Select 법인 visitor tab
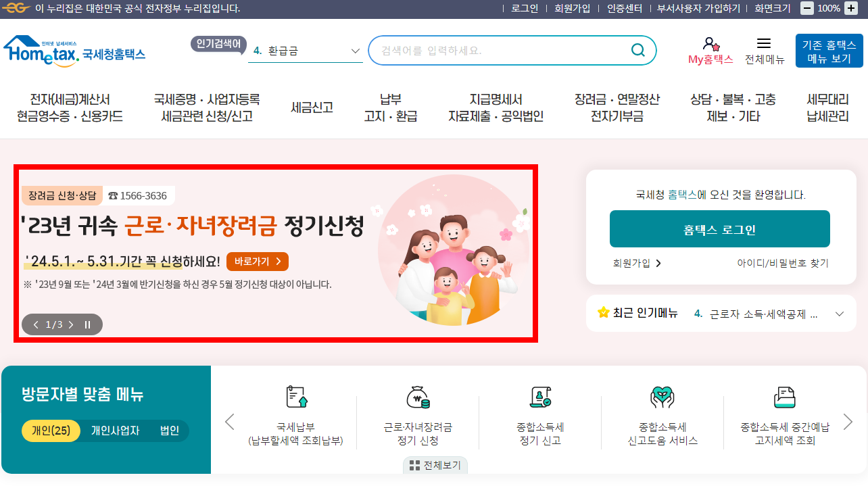Screen dimensions: 868x488 coord(170,431)
